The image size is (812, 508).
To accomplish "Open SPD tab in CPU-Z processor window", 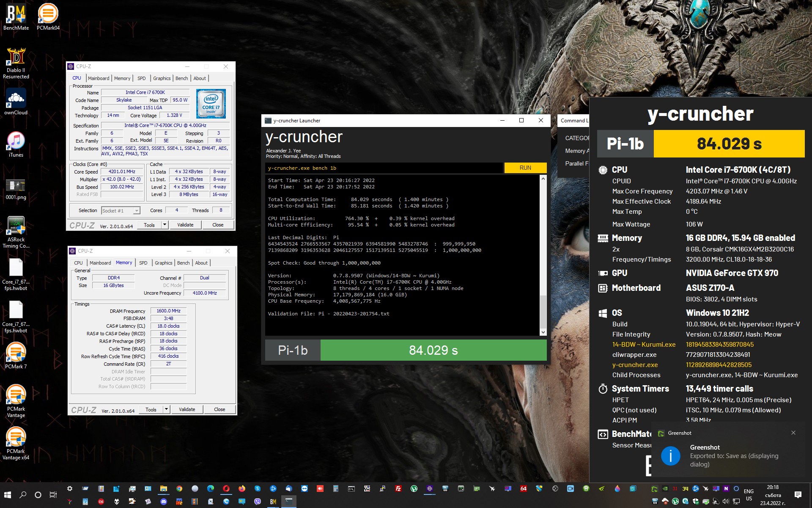I will coord(142,78).
